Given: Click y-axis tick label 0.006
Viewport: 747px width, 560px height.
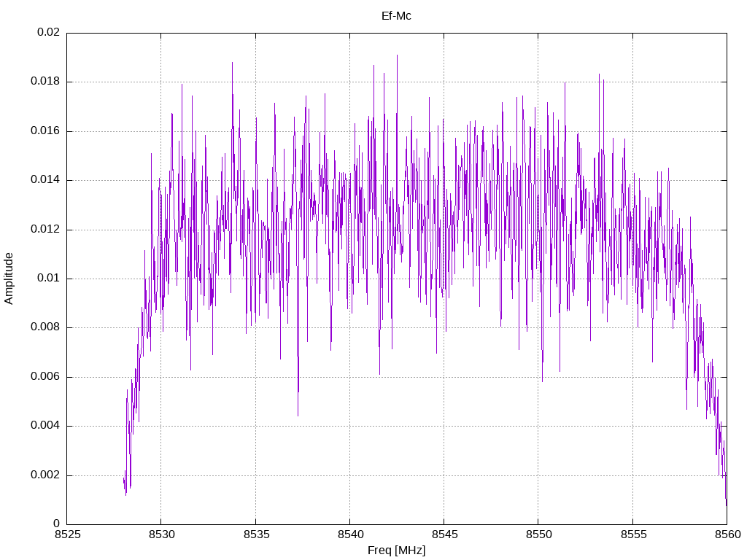Looking at the screenshot, I should [45, 377].
